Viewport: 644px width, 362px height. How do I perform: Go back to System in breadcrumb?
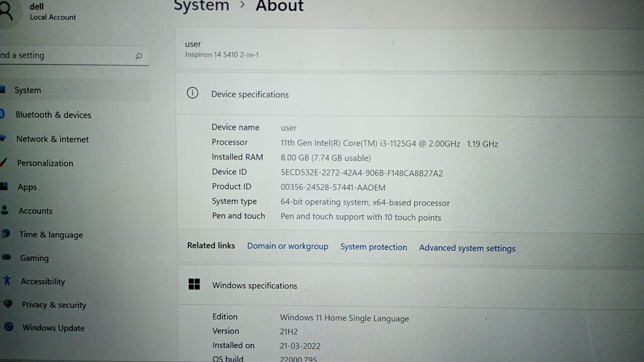201,6
